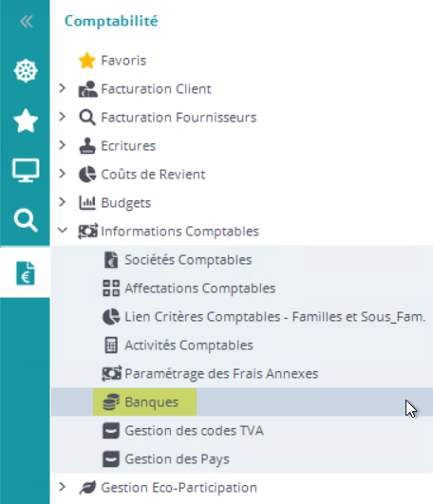Viewport: 433px width, 504px height.
Task: Open Lien Critères Comptables - Familles item
Action: pyautogui.click(x=275, y=317)
